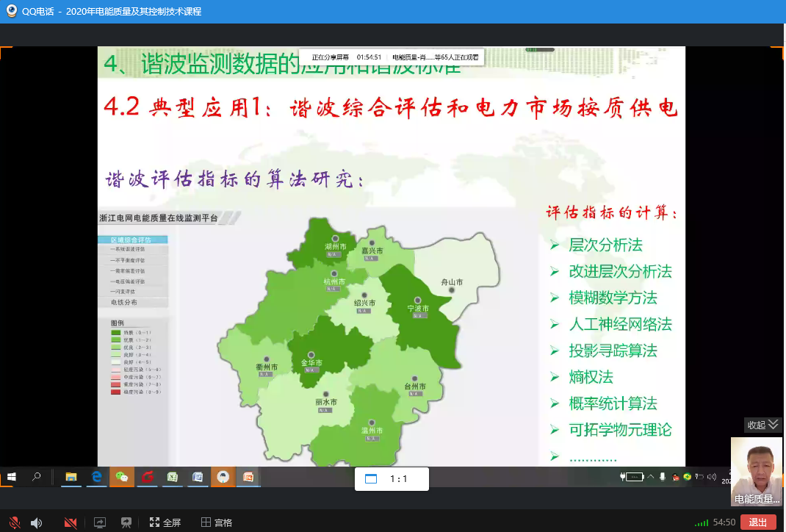786x532 pixels.
Task: Select 区域综合评估 in the map sidebar
Action: click(x=133, y=240)
